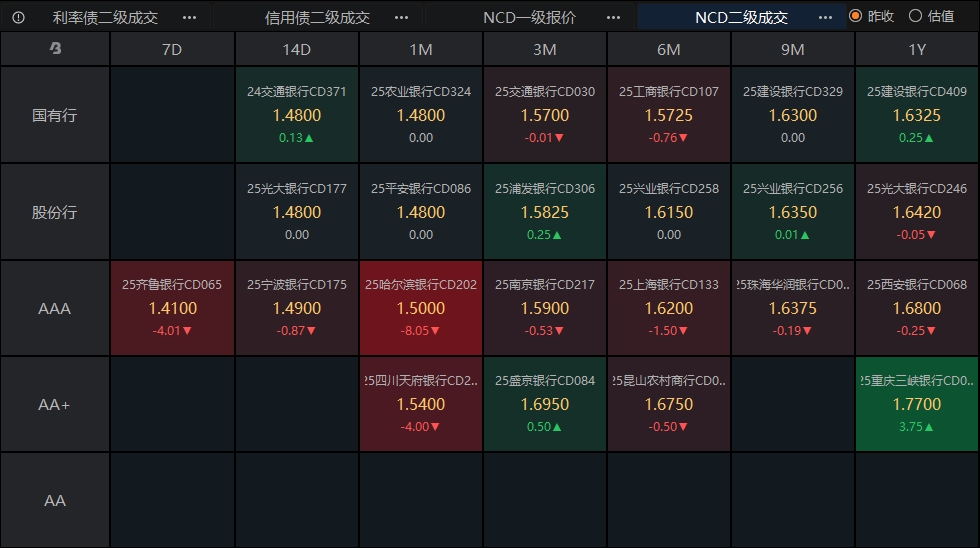The height and width of the screenshot is (548, 980).
Task: Open the 24交通银行CD371 cell
Action: (296, 115)
